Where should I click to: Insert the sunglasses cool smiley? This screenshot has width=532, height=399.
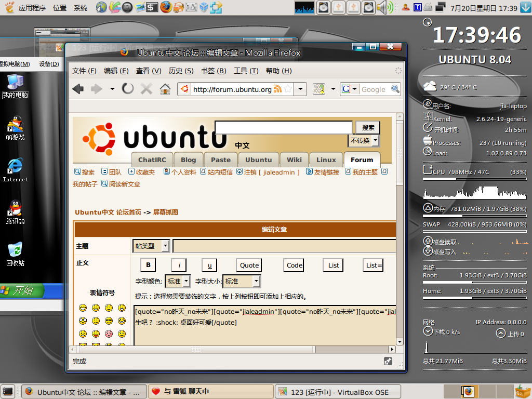coord(109,321)
